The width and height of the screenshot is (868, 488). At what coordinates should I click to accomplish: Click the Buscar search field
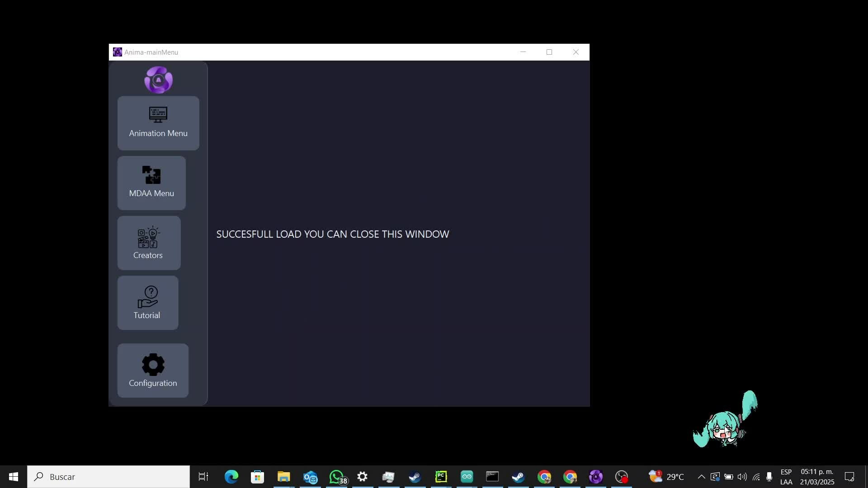tap(108, 477)
